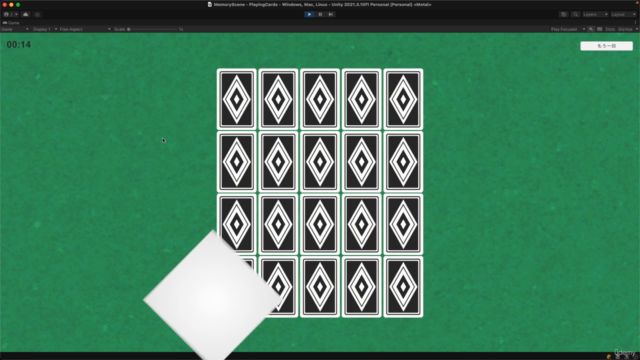
Task: Open the editor search icon
Action: tap(576, 14)
